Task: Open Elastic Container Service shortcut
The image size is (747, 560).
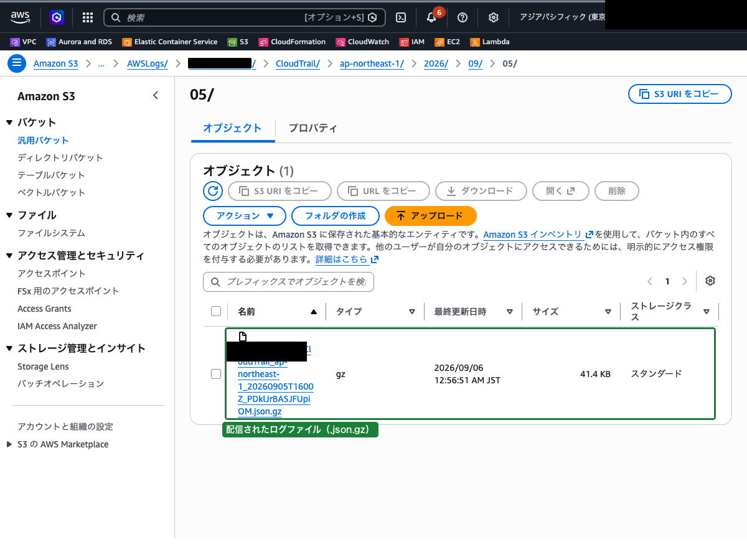Action: point(170,42)
